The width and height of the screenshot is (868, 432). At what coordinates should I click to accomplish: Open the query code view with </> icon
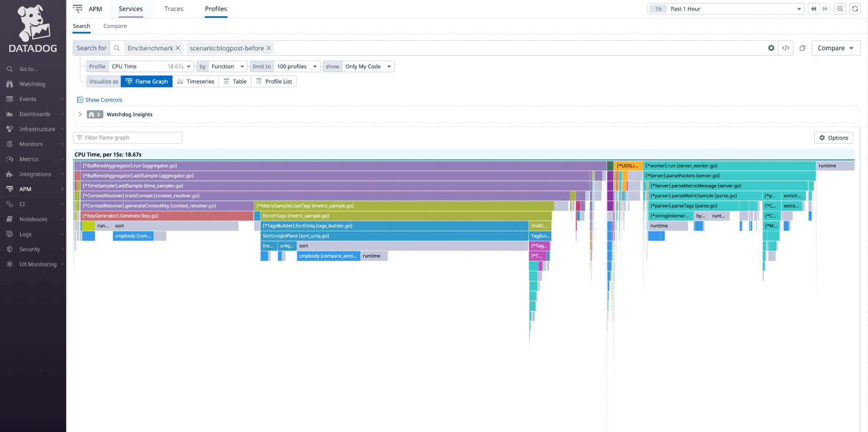tap(786, 48)
